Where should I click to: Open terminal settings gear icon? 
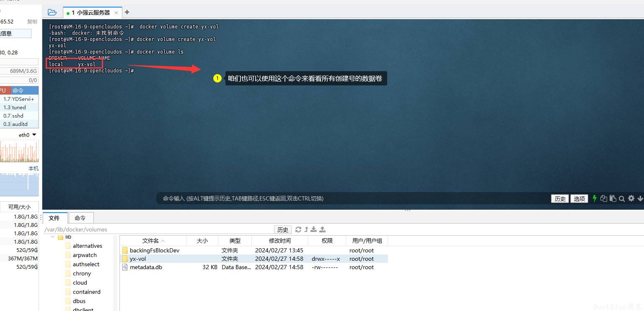[x=631, y=198]
